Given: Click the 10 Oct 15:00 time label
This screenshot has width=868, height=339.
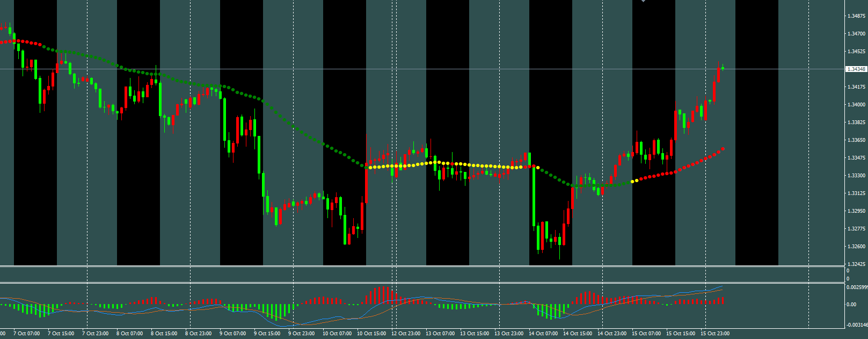Looking at the screenshot, I should (x=371, y=334).
